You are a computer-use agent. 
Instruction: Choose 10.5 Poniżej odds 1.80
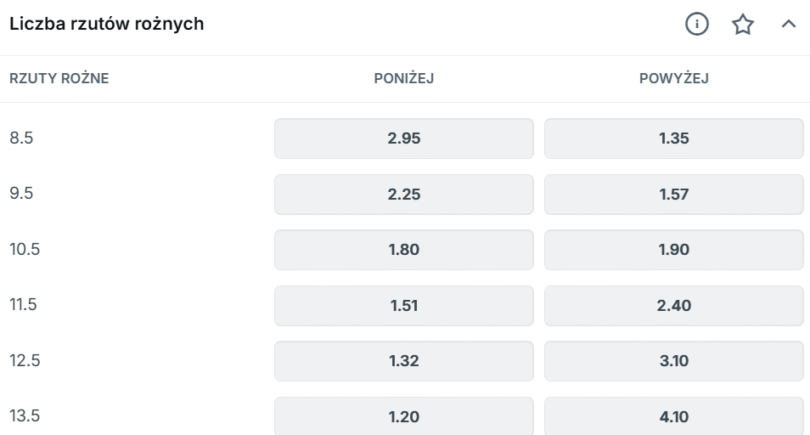point(404,250)
